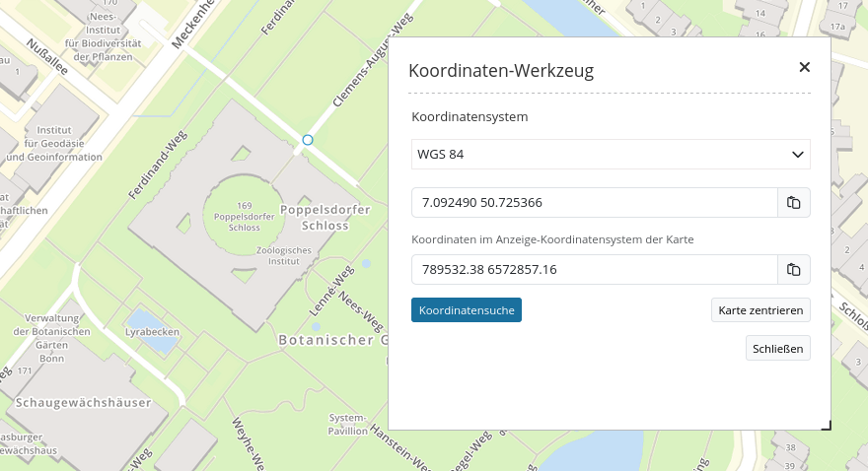Click the System-Pavillion label on map
This screenshot has width=868, height=471.
pos(347,424)
